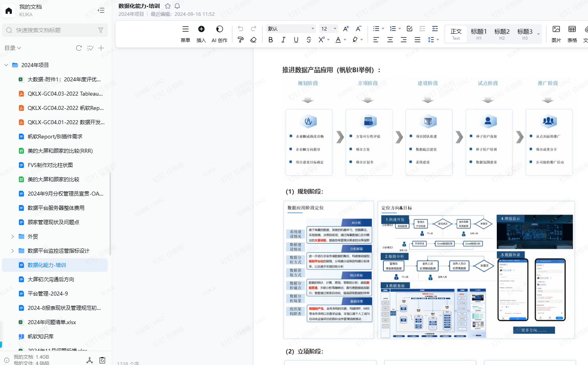Expand the 外贸 folder
Screen dimensions: 588x365
click(13, 236)
